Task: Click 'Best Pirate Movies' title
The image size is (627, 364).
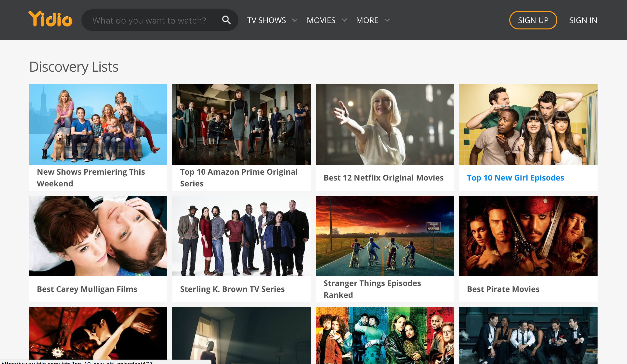Action: (x=503, y=289)
